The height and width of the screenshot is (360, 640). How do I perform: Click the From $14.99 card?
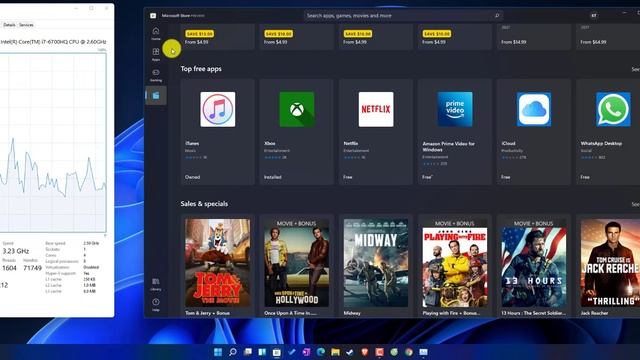tap(534, 37)
